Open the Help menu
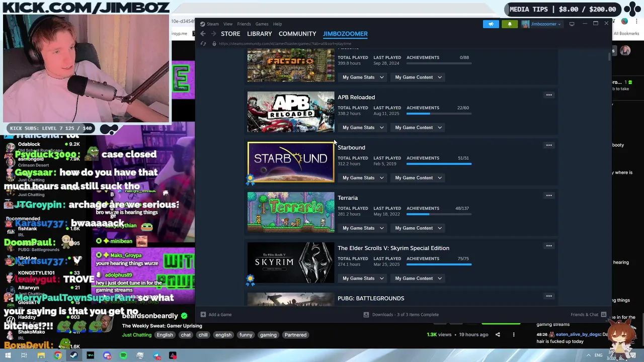 (x=277, y=24)
